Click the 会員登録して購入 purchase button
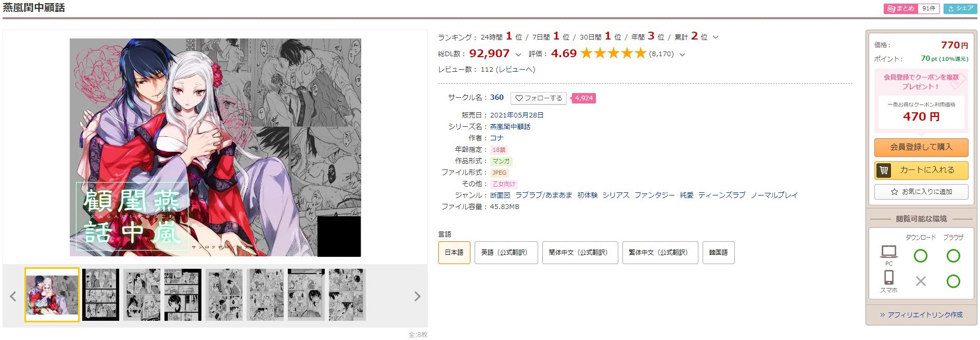Screen dimensions: 980x340 [921, 147]
